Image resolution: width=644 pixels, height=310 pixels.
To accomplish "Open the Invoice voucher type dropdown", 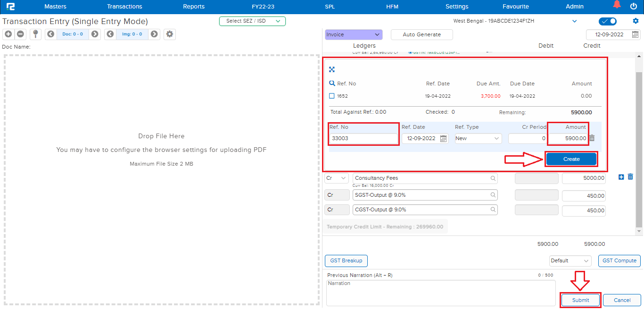I will pyautogui.click(x=353, y=34).
